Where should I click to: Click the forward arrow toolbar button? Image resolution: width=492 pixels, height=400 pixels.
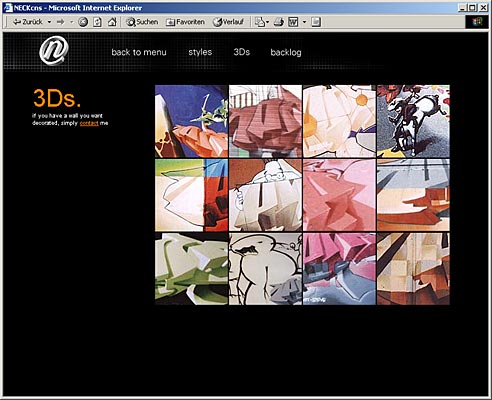pyautogui.click(x=61, y=22)
